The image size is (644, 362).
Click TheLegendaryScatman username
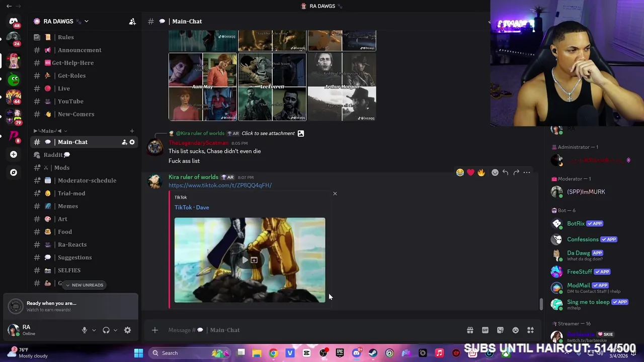coord(198,143)
